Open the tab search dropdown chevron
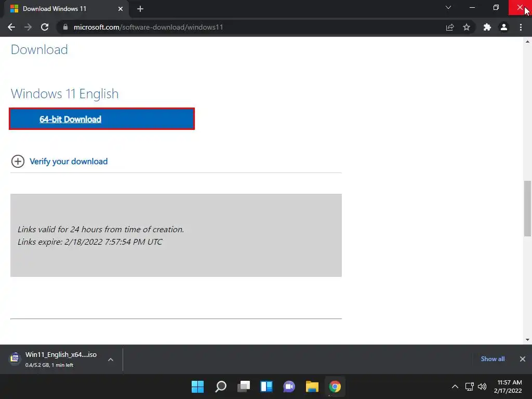Image resolution: width=532 pixels, height=399 pixels. [x=448, y=7]
